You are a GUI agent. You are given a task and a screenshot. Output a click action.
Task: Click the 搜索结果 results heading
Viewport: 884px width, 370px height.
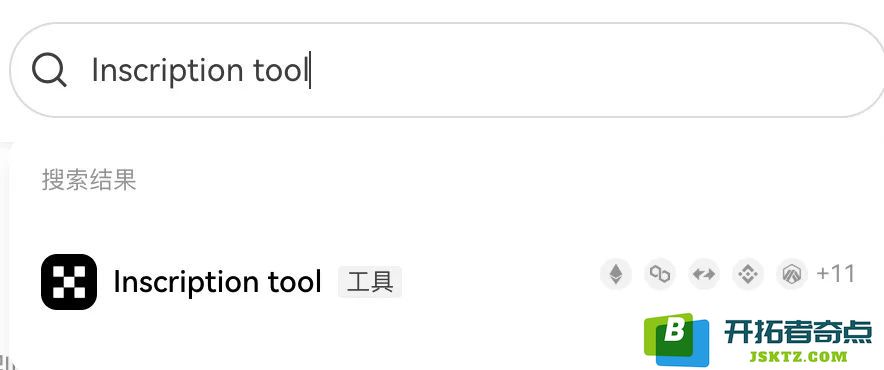point(89,180)
